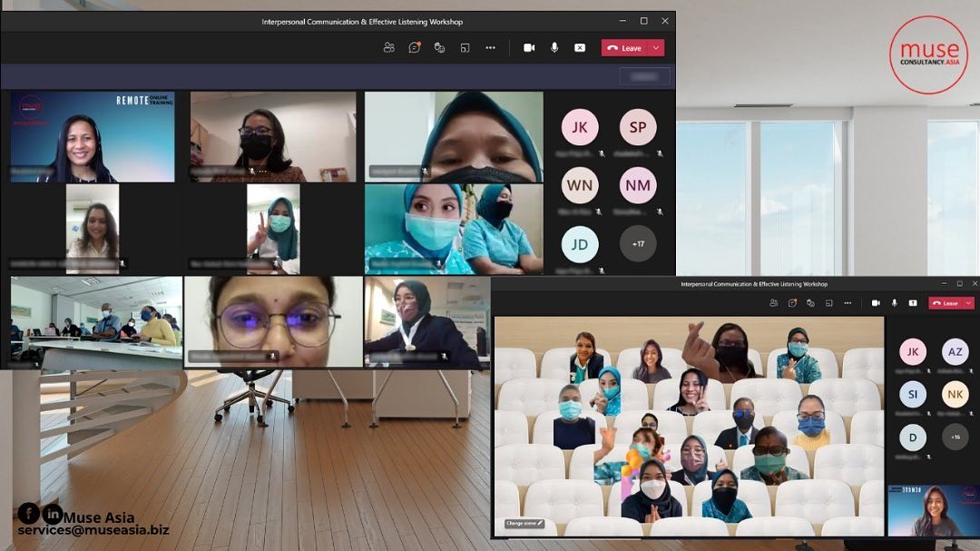Screen dimensions: 980x551
Task: Open the rooms icon in top meeting toolbar
Action: tap(465, 47)
